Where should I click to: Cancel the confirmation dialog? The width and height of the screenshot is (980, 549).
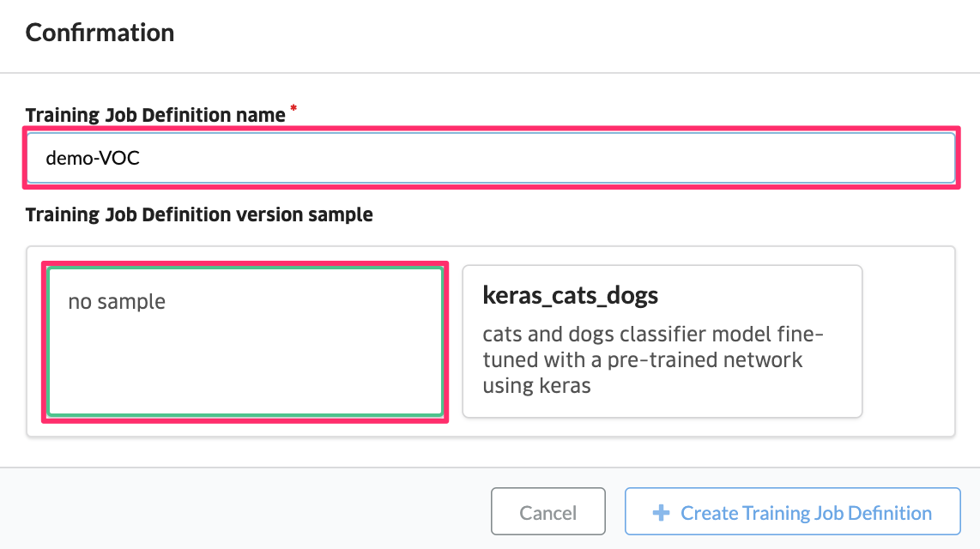(x=548, y=511)
